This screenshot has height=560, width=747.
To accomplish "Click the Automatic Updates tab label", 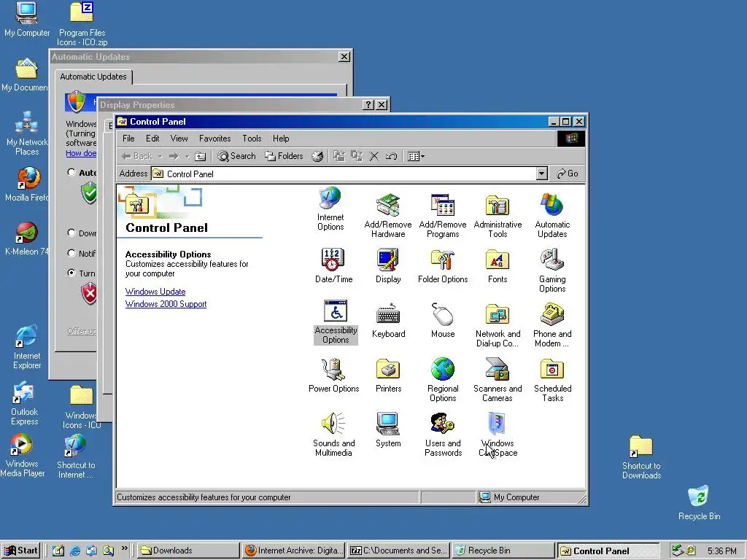I will coord(93,77).
